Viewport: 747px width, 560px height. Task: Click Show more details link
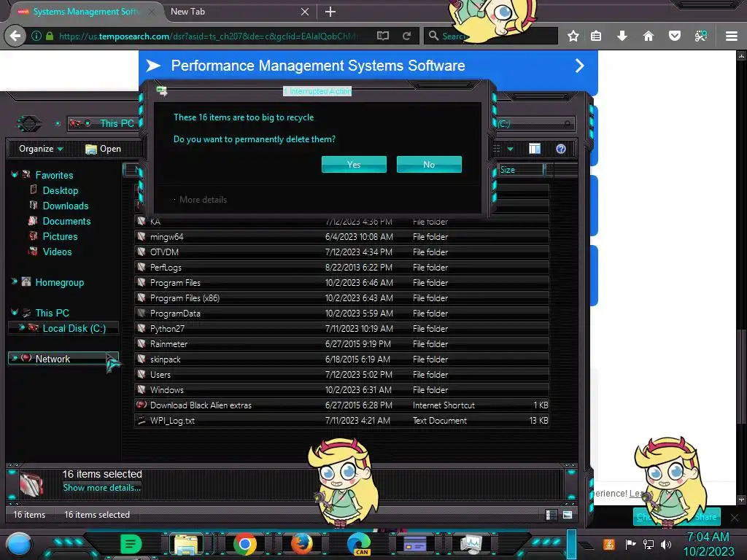click(102, 488)
